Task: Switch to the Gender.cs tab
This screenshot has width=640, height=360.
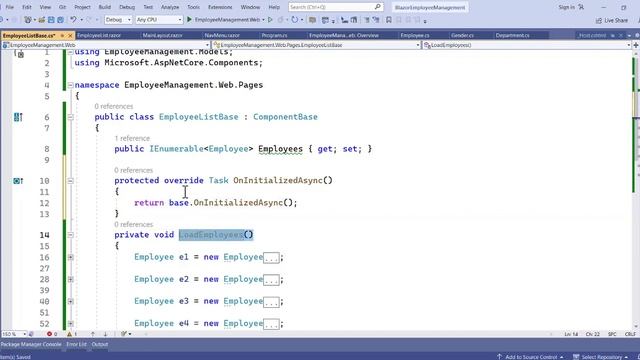Action: [x=462, y=36]
